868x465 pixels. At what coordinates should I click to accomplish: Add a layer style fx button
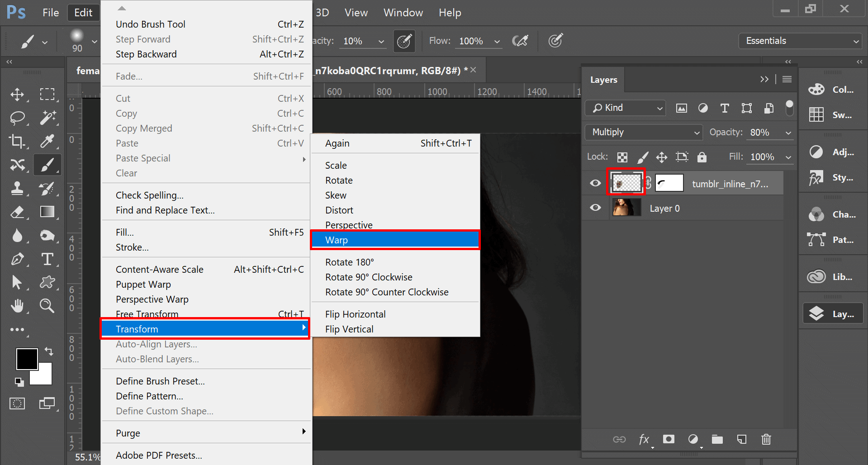point(644,439)
